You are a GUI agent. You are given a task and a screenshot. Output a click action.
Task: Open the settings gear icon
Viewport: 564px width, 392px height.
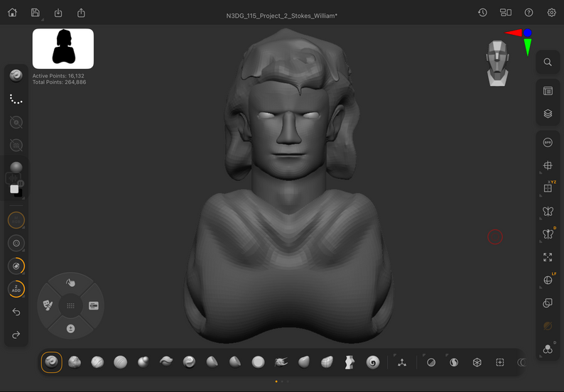(x=551, y=13)
